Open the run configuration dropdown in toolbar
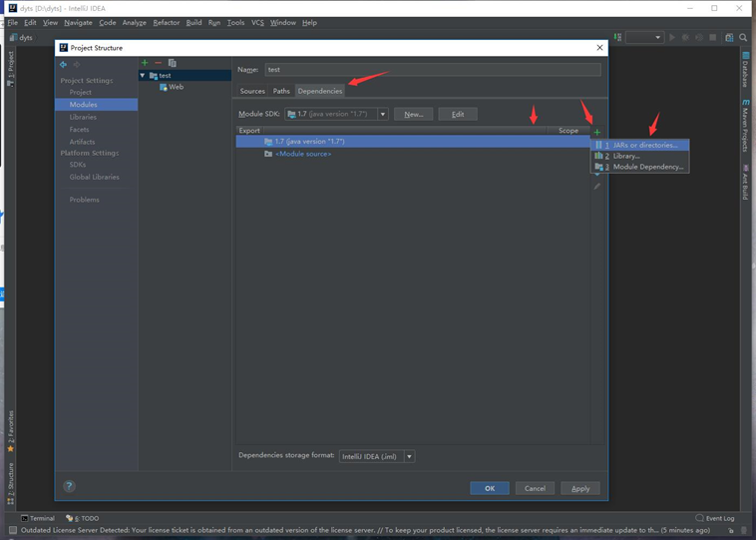Viewport: 756px width, 540px height. pyautogui.click(x=644, y=38)
